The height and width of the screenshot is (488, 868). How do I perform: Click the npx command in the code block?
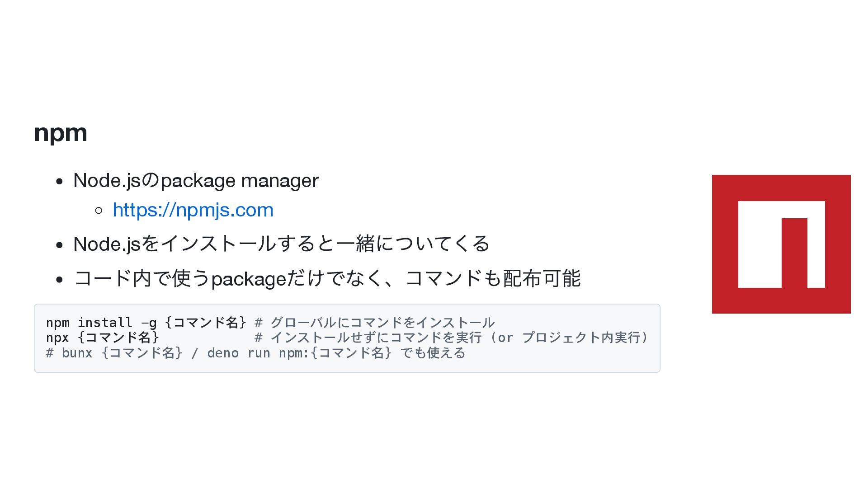[57, 338]
